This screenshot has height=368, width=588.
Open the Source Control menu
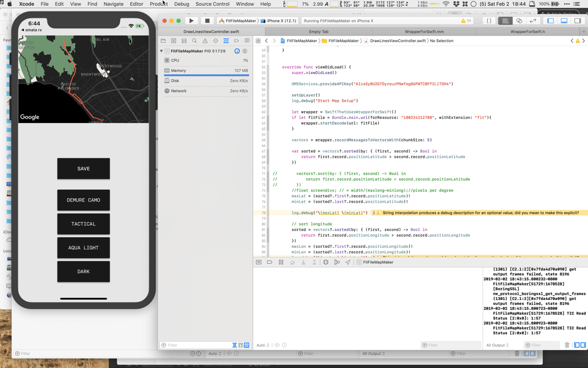point(213,4)
